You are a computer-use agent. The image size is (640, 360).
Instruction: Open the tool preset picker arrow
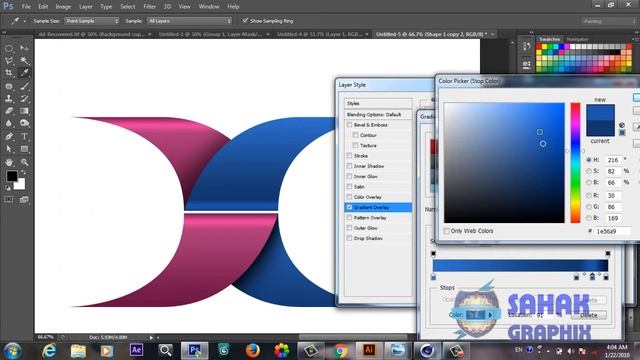pyautogui.click(x=24, y=21)
